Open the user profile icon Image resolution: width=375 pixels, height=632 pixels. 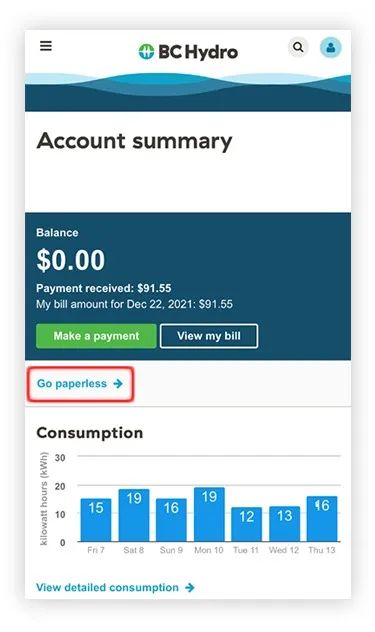click(x=331, y=48)
